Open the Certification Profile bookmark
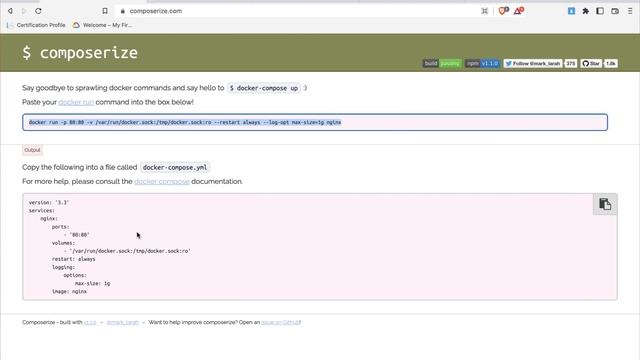 point(36,25)
